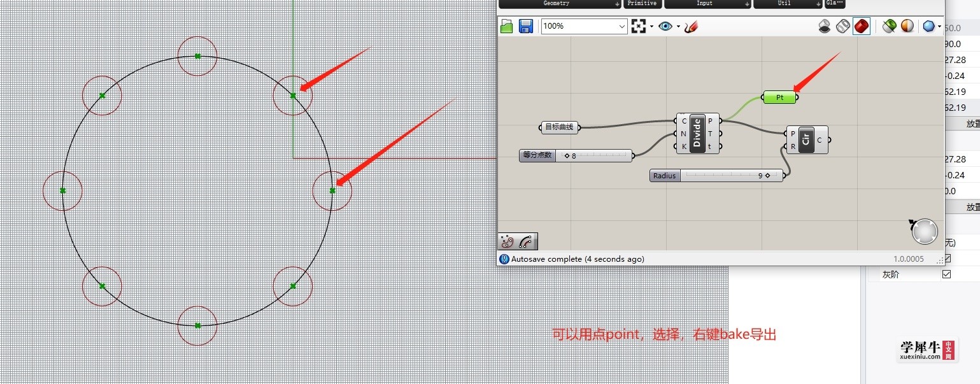Click the Autosave complete info icon

(x=504, y=259)
